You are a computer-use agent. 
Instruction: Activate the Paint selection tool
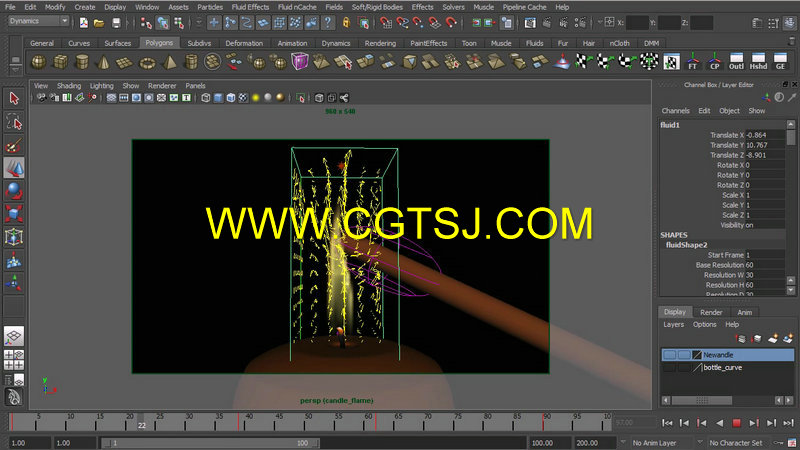coord(14,146)
